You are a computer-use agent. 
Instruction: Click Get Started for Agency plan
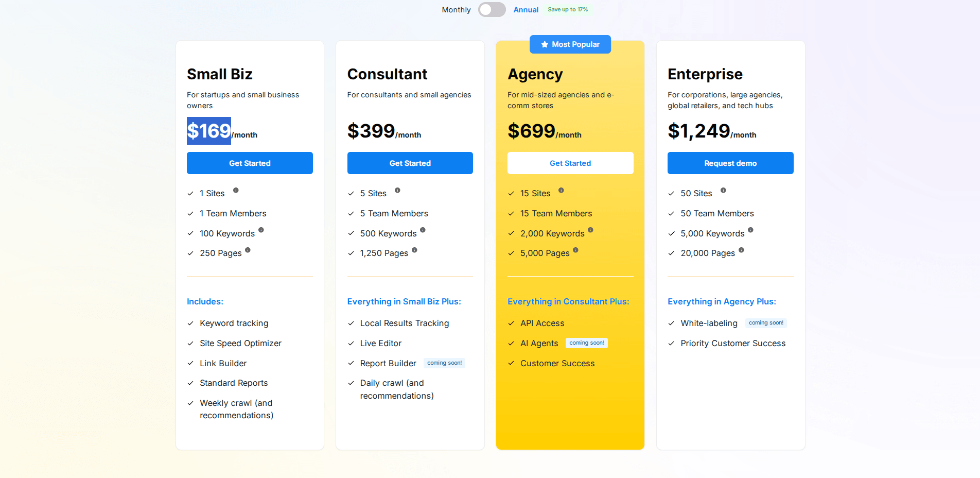point(570,163)
